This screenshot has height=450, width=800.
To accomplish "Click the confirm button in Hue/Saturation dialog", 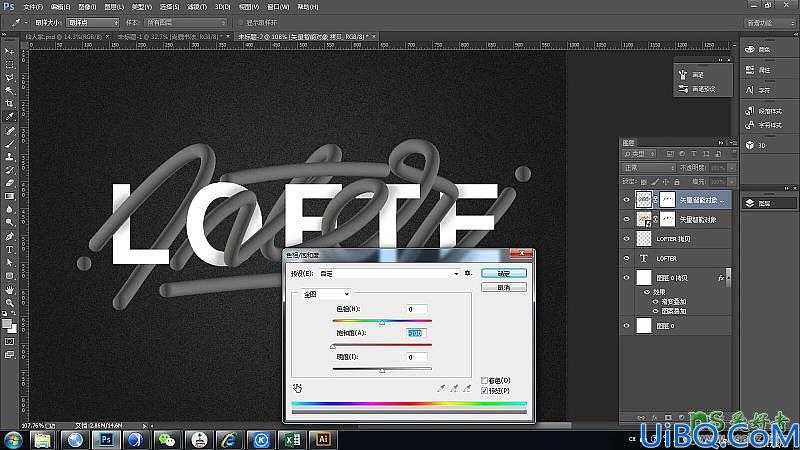I will 504,273.
